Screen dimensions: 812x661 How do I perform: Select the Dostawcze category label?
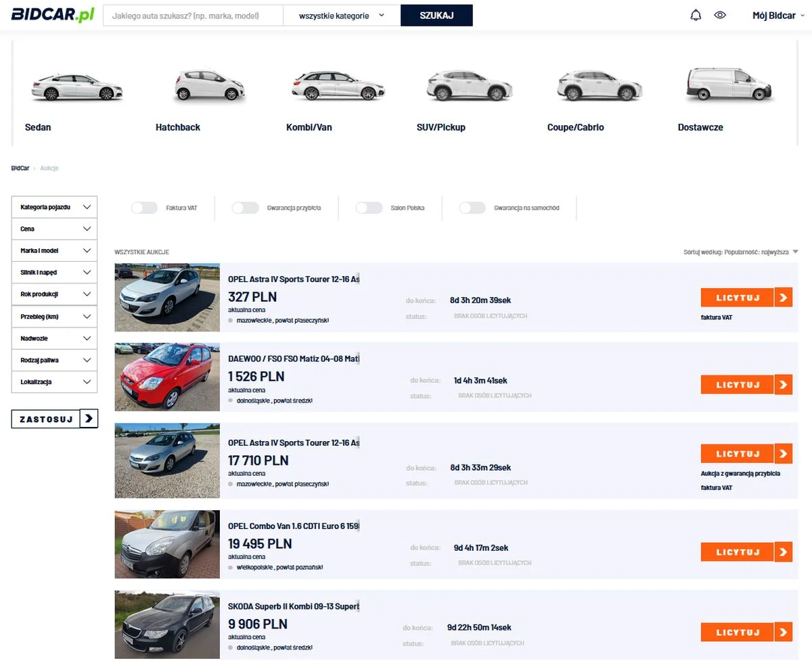pos(700,127)
